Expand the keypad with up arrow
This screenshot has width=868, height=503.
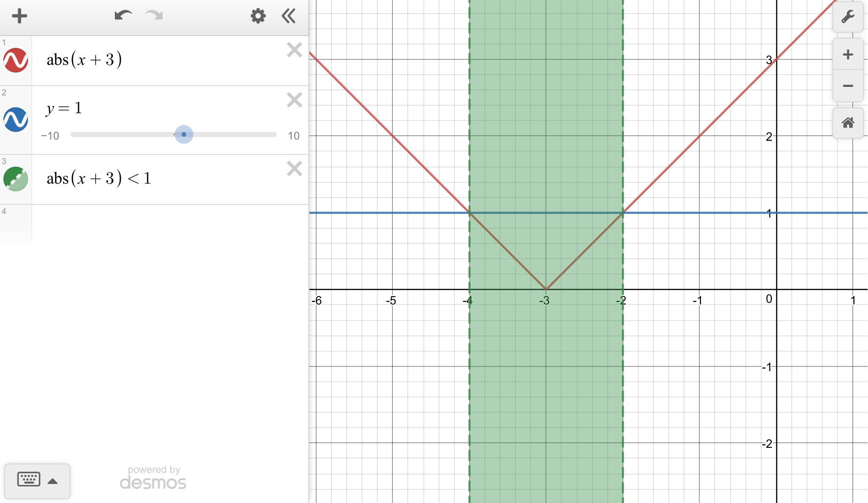tap(53, 481)
